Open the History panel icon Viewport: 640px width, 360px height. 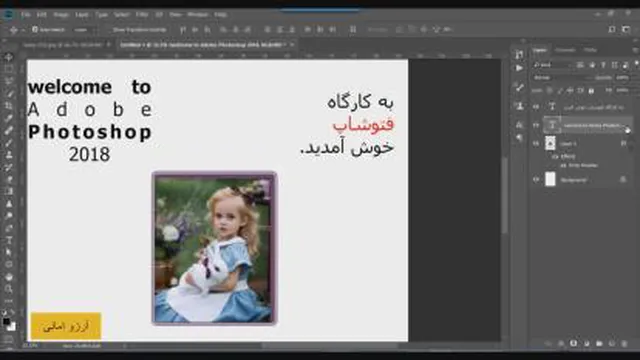tap(519, 53)
